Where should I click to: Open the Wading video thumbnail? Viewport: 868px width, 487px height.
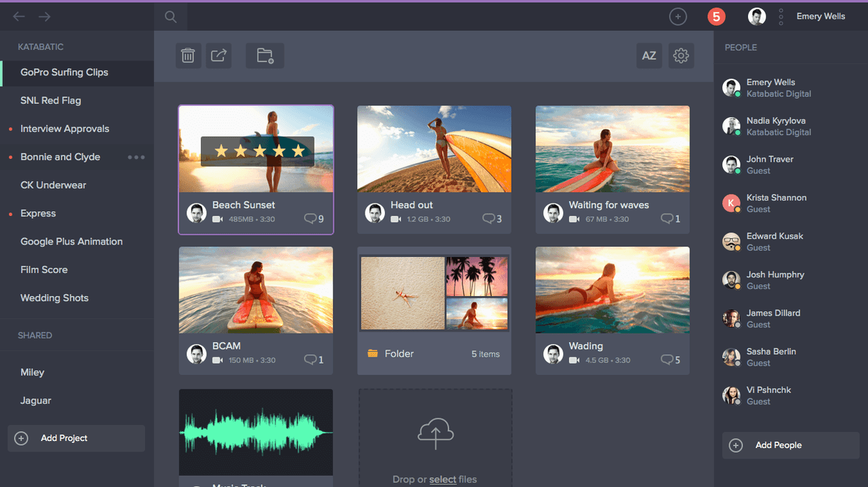[613, 290]
